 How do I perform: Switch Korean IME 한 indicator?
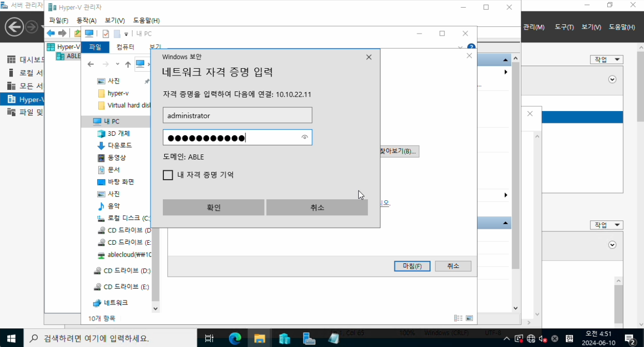coord(569,339)
